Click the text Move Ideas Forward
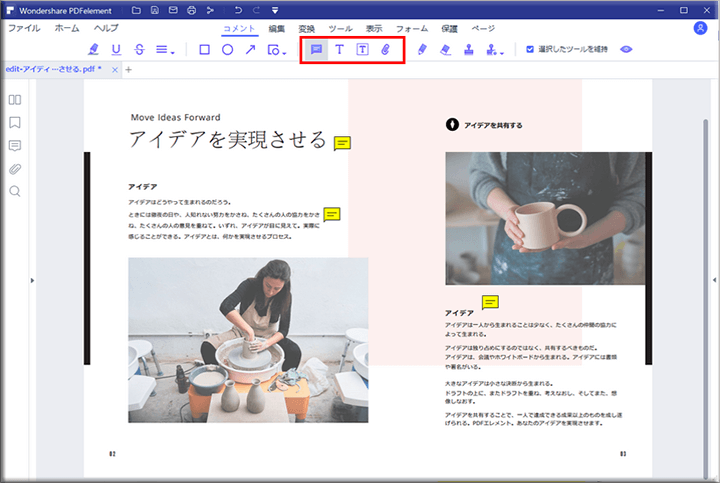Viewport: 720px width, 483px height. [175, 117]
